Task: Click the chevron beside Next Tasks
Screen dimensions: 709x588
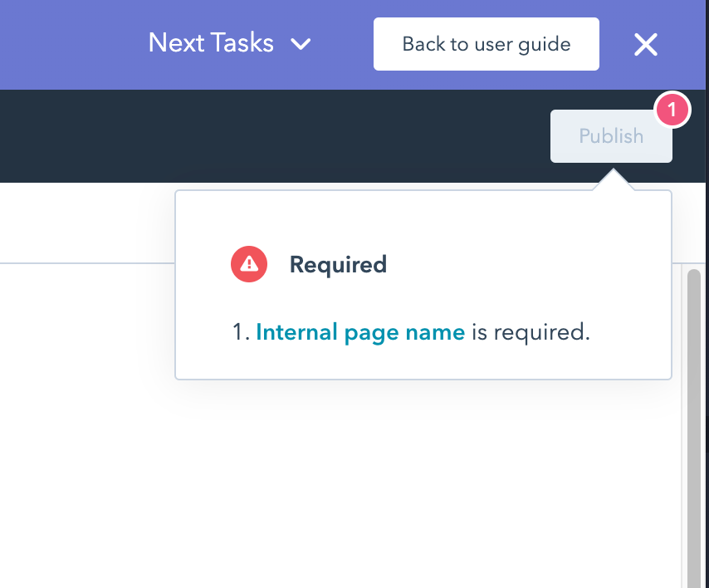Action: pyautogui.click(x=301, y=44)
